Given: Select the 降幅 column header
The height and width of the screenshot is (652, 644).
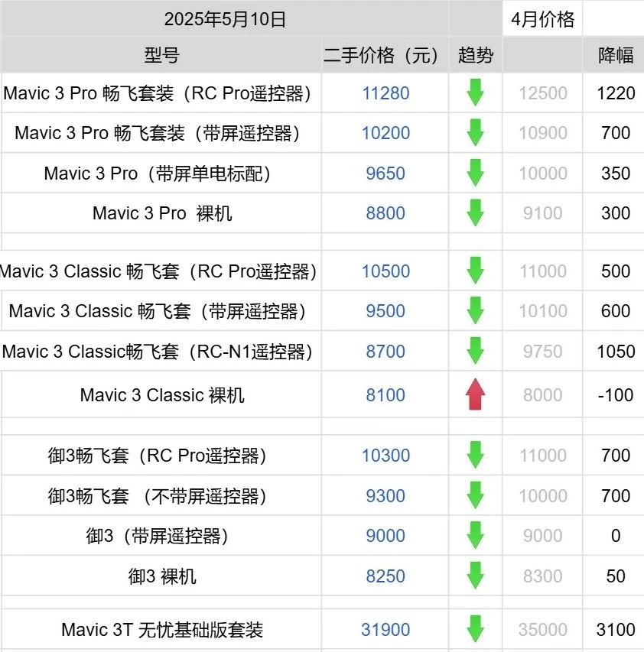Looking at the screenshot, I should [615, 55].
